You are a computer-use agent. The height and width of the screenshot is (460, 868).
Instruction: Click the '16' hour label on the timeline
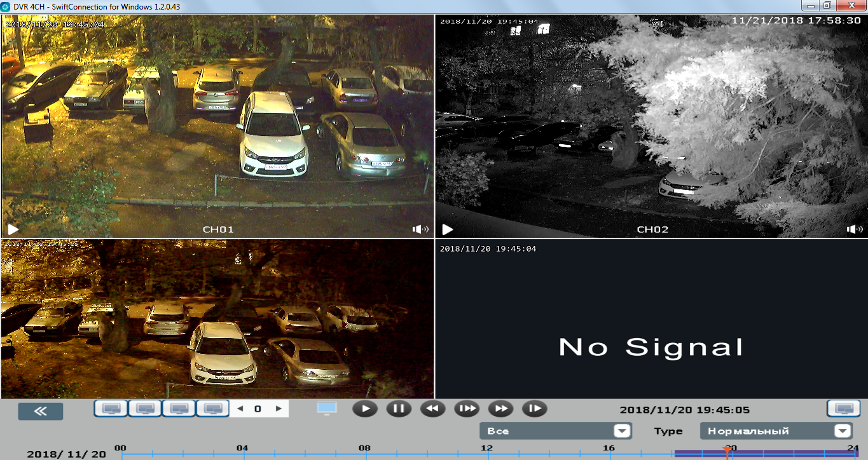pos(609,448)
